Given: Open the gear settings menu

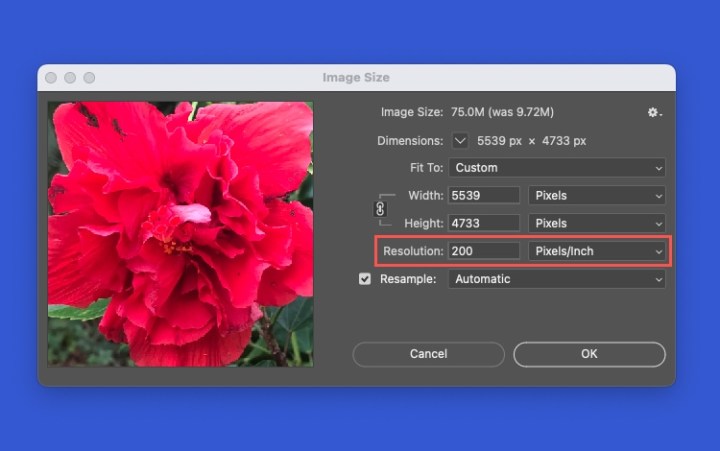Looking at the screenshot, I should pyautogui.click(x=654, y=113).
